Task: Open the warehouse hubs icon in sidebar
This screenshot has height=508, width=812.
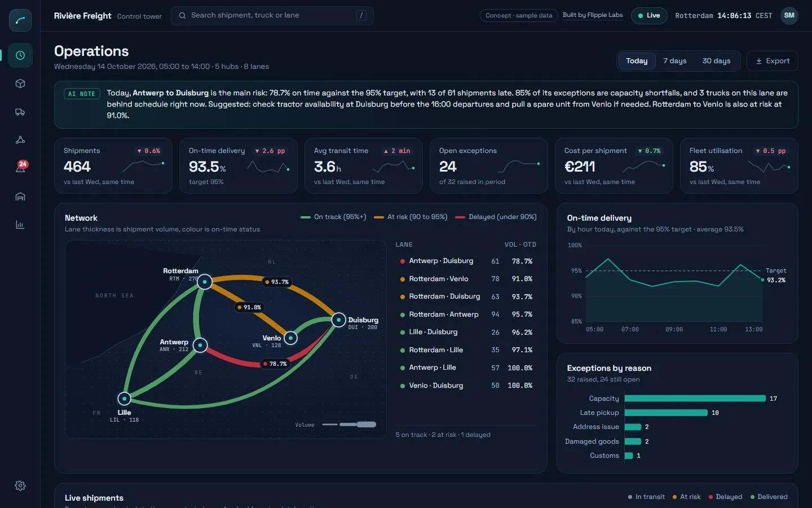Action: (20, 196)
